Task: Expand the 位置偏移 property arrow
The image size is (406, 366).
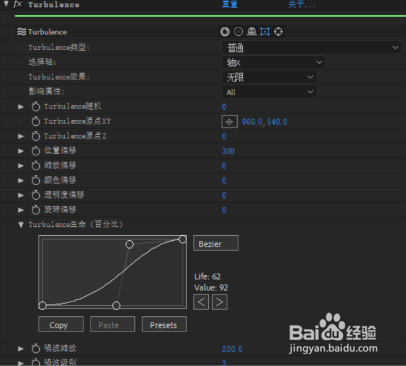Action: [x=21, y=151]
